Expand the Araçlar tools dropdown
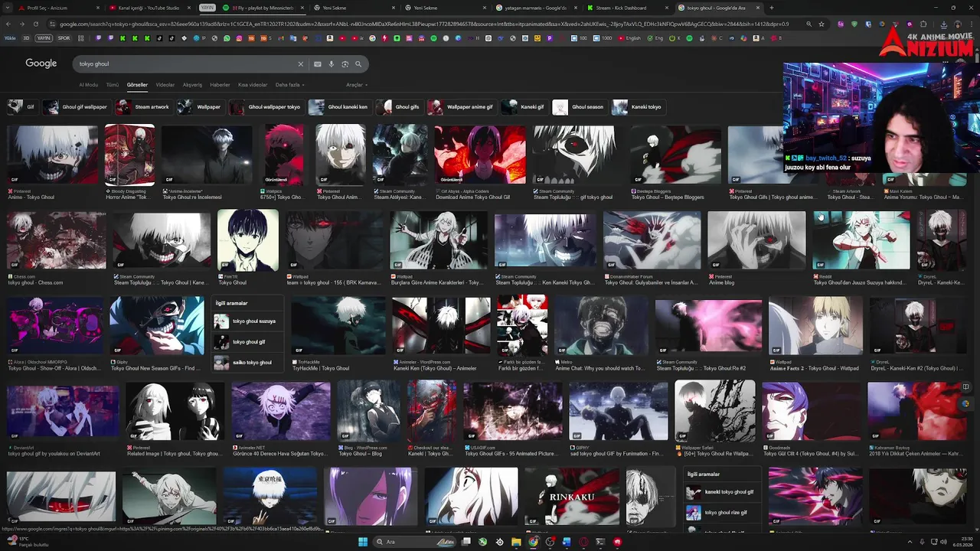Screen dimensions: 980x551 pos(357,85)
